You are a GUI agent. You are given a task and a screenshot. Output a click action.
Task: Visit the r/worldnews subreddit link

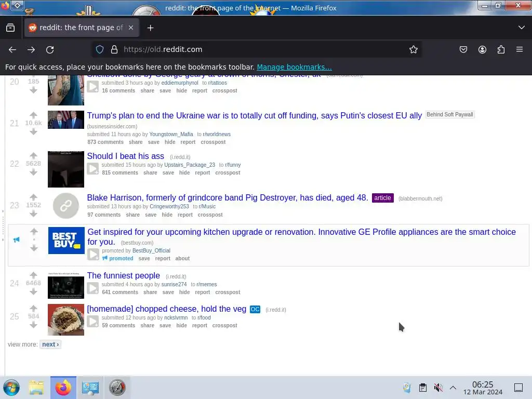click(x=217, y=135)
